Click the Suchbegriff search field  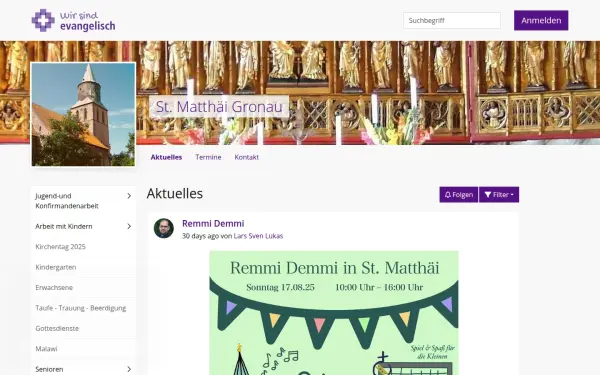click(x=452, y=20)
